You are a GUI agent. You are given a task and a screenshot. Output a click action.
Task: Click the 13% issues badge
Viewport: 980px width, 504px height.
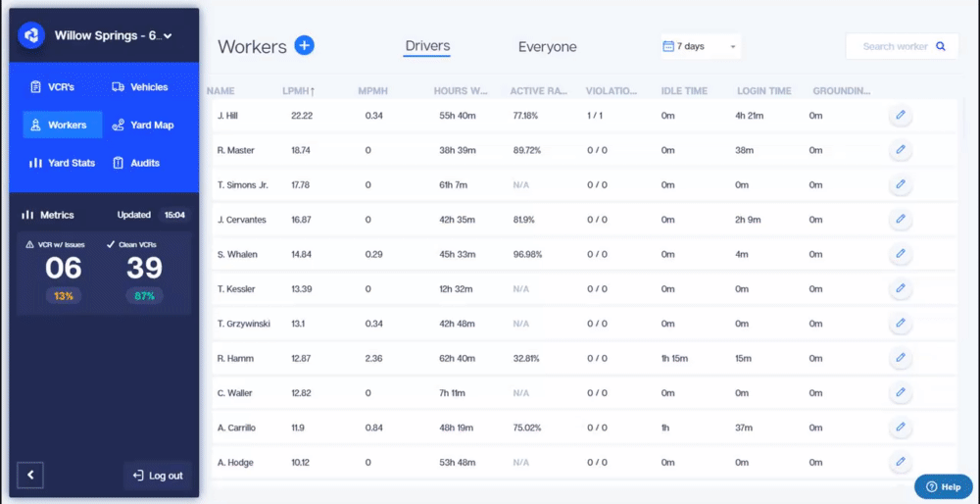[x=63, y=296]
